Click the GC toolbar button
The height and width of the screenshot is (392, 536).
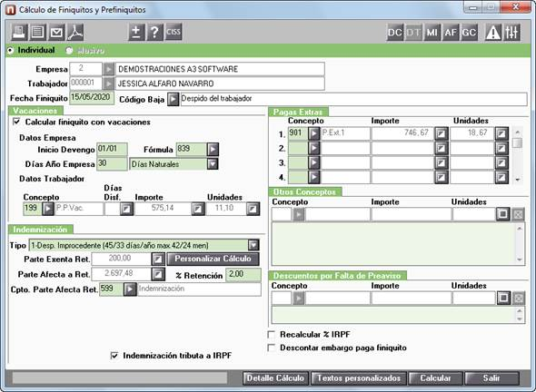pos(469,33)
